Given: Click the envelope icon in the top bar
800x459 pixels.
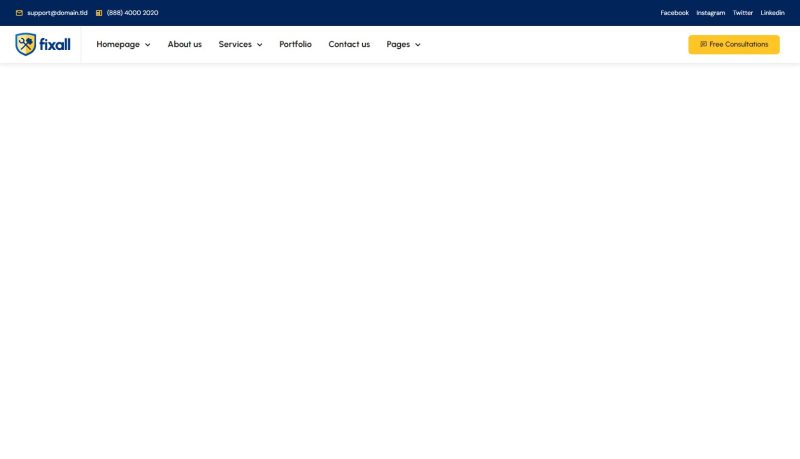Looking at the screenshot, I should point(19,13).
